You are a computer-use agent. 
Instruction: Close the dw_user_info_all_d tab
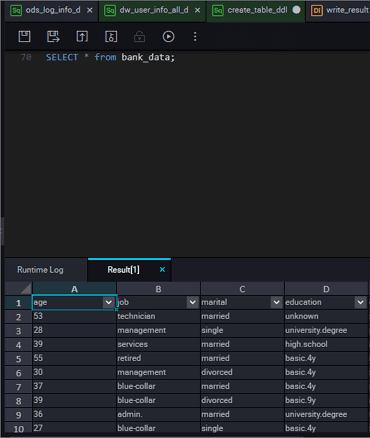coord(197,10)
